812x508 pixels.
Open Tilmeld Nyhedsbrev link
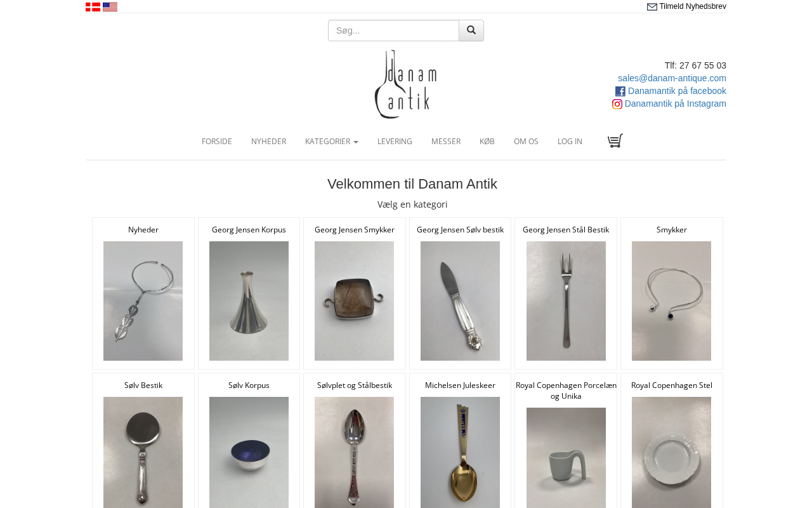[x=693, y=6]
